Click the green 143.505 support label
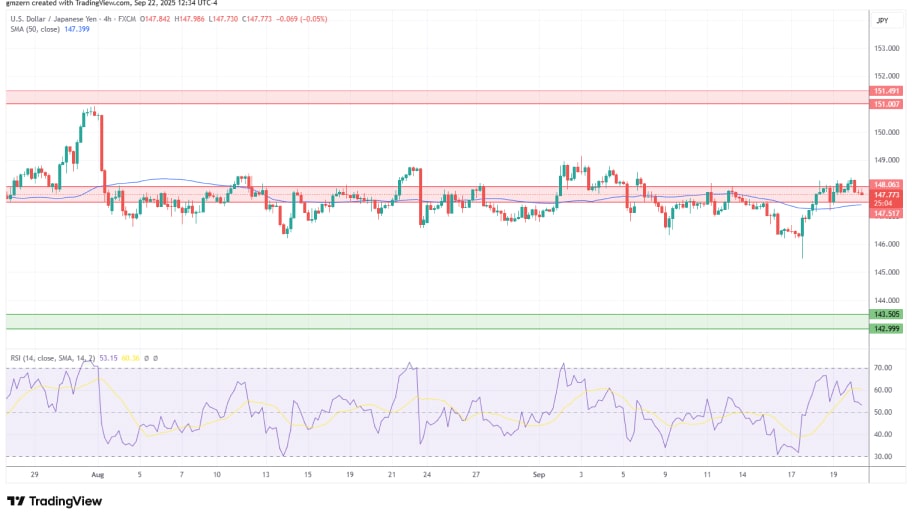912x513 pixels. tap(888, 315)
